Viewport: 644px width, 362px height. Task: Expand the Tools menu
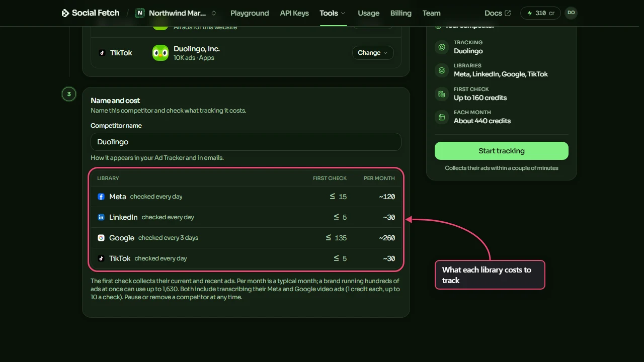pyautogui.click(x=333, y=13)
